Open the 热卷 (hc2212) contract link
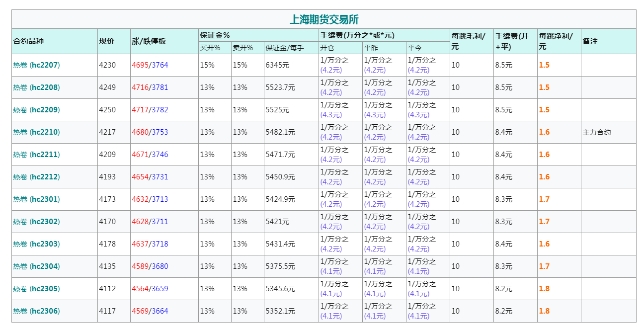This screenshot has height=330, width=644. point(36,177)
